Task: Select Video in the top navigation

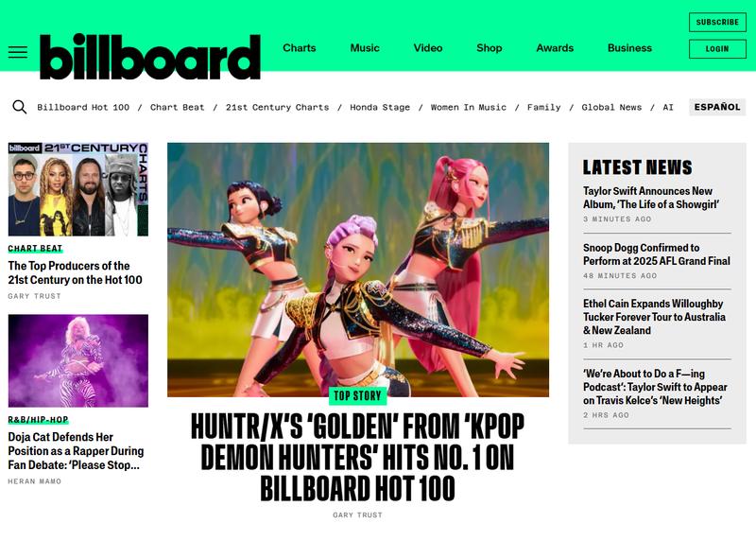Action: tap(428, 48)
